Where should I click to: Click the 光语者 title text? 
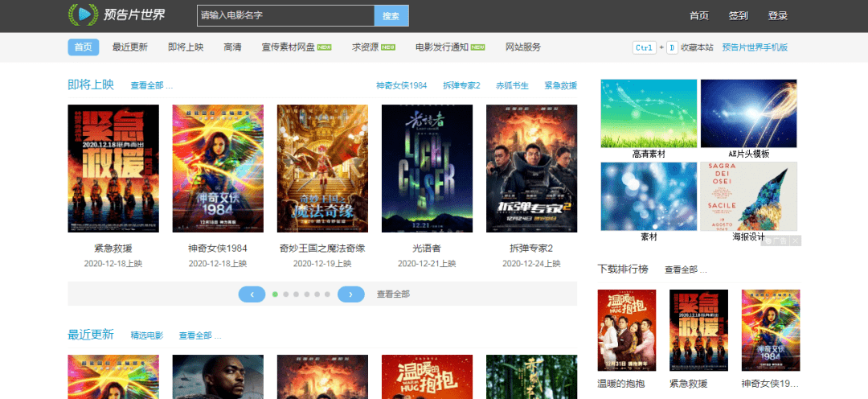[427, 249]
